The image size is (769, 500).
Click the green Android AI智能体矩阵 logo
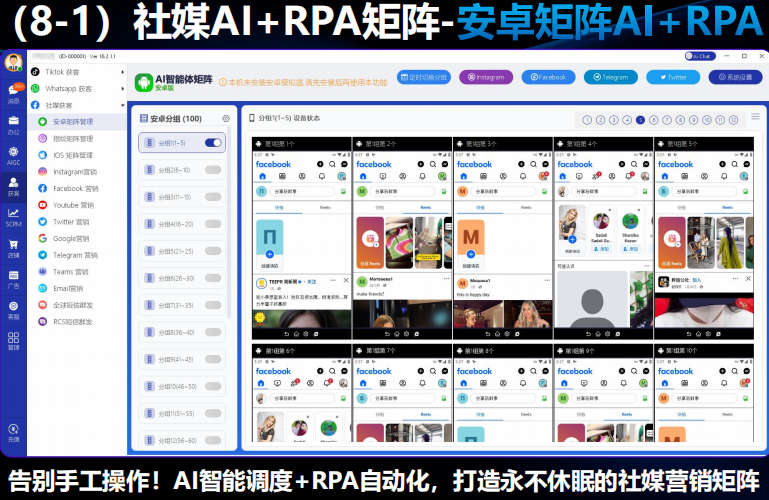144,82
